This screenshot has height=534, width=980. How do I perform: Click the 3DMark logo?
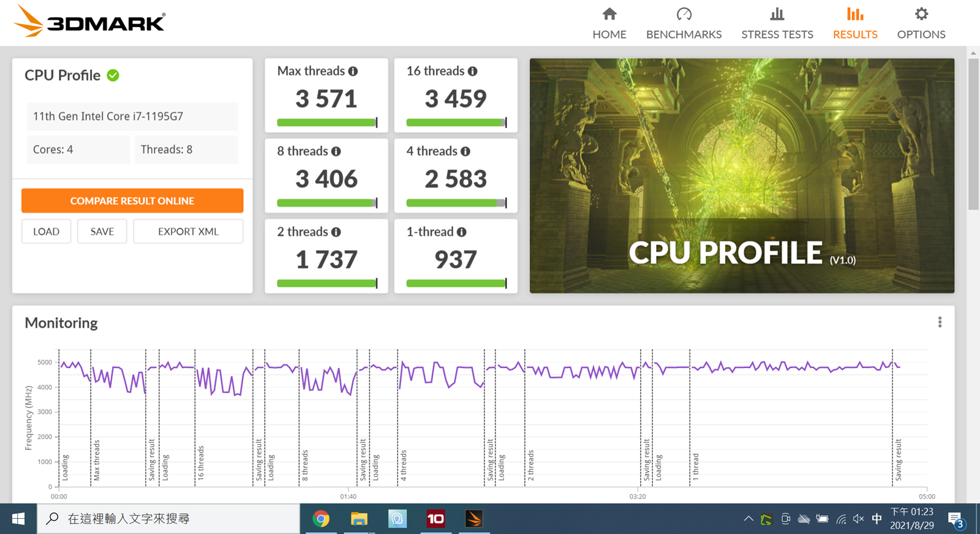89,22
